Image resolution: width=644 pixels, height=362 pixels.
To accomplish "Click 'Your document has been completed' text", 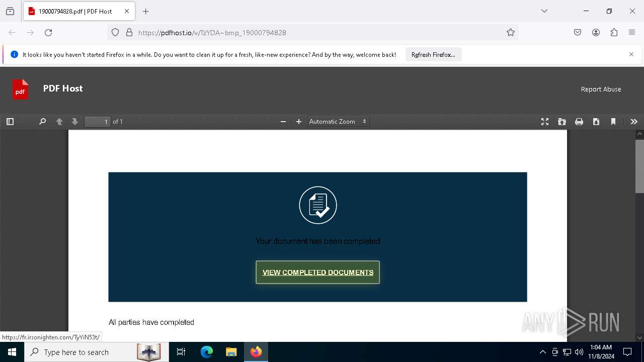I will coord(318,241).
